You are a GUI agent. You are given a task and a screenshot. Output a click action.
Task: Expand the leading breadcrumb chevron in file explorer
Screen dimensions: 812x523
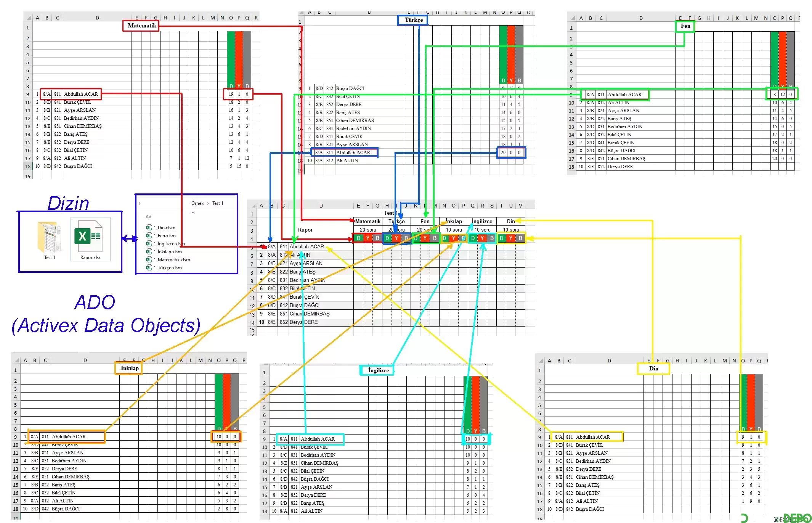[140, 203]
